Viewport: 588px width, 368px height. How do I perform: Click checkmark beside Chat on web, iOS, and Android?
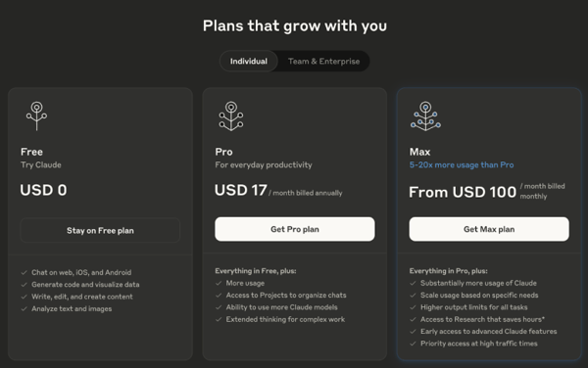[x=24, y=272]
